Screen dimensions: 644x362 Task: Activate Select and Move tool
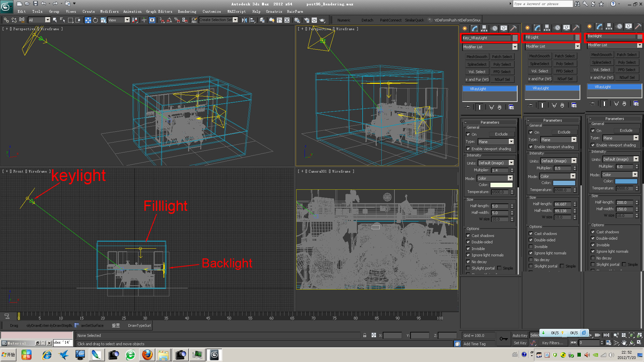pyautogui.click(x=88, y=20)
